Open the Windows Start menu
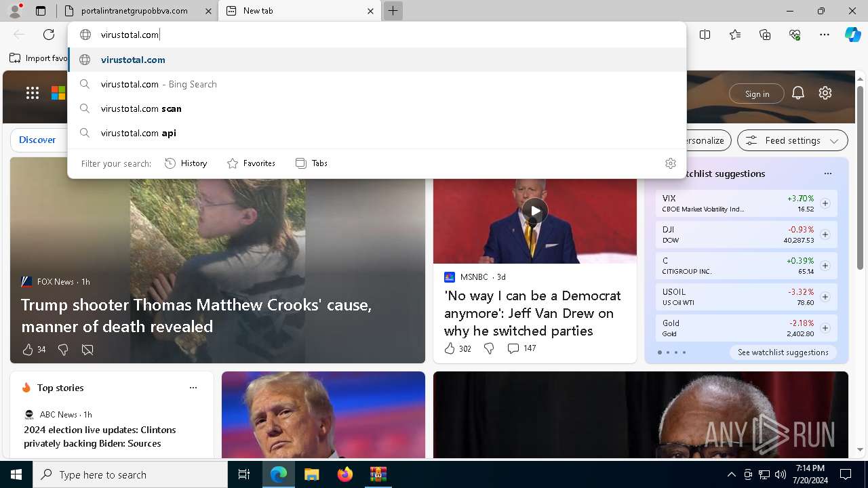Screen dimensions: 868x488 point(16,474)
